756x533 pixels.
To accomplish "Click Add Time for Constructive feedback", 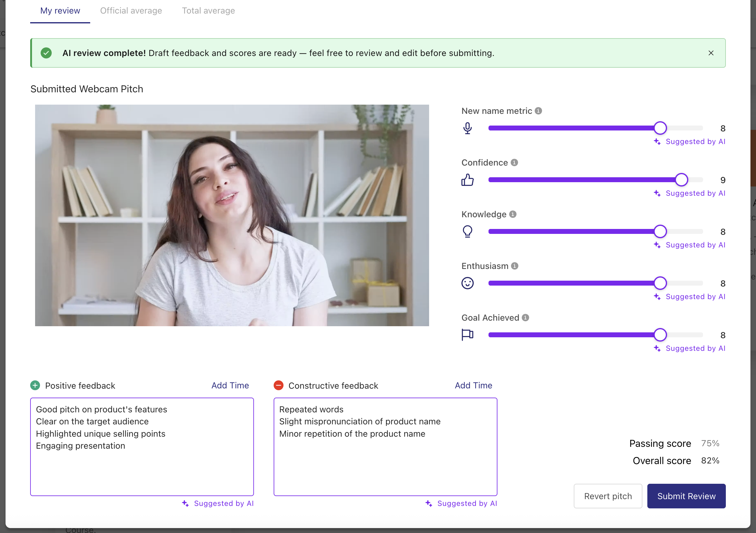I will [x=473, y=386].
